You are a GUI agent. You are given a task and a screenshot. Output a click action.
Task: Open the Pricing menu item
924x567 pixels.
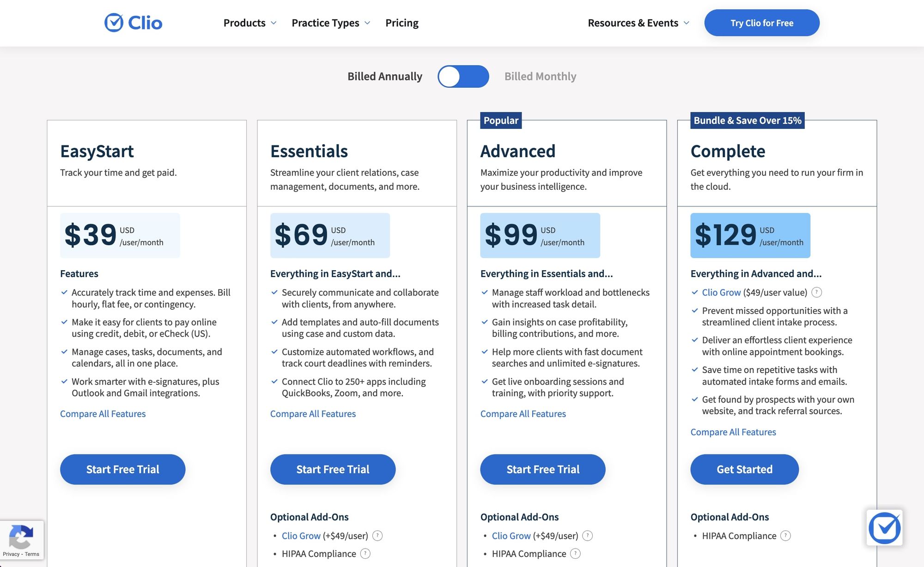pos(402,23)
